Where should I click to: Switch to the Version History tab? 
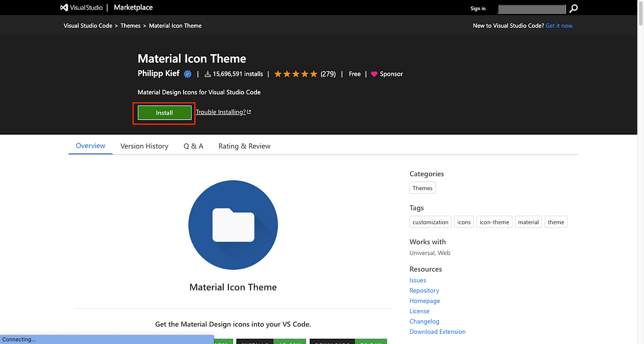144,146
